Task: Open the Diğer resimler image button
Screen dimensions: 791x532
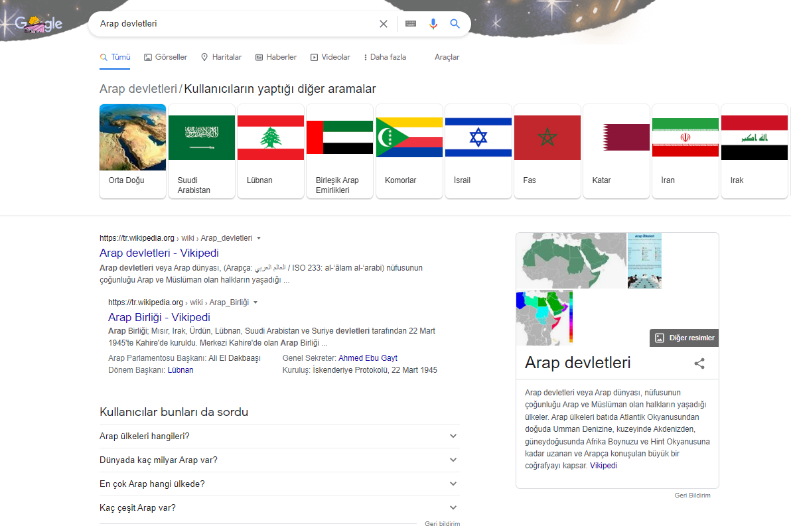Action: (x=684, y=338)
